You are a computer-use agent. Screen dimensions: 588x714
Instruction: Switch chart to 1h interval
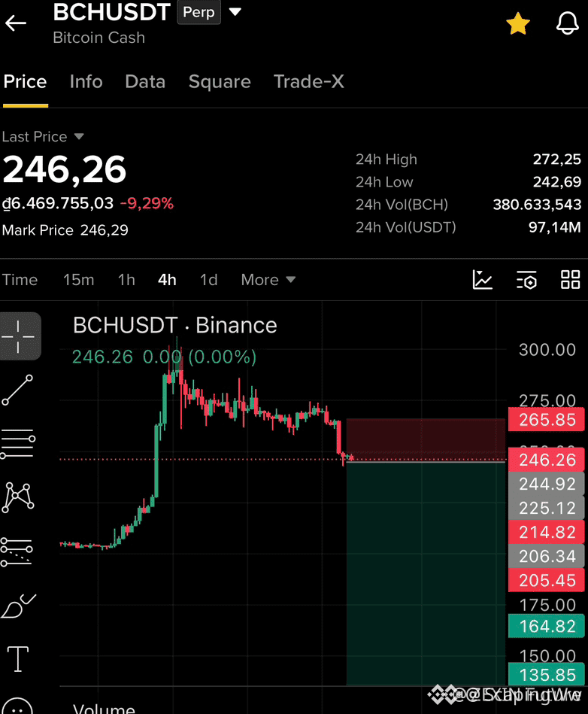tap(126, 280)
